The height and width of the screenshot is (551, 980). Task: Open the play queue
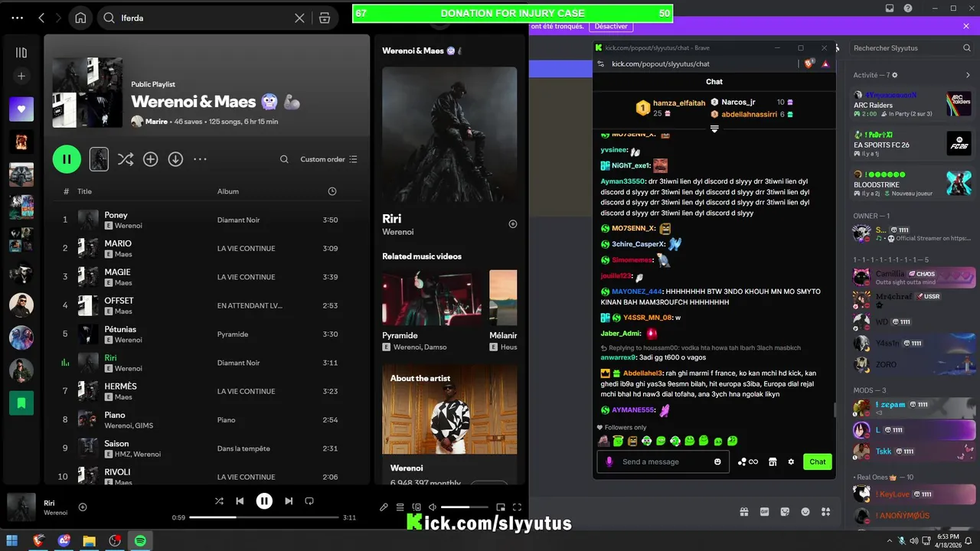tap(400, 507)
